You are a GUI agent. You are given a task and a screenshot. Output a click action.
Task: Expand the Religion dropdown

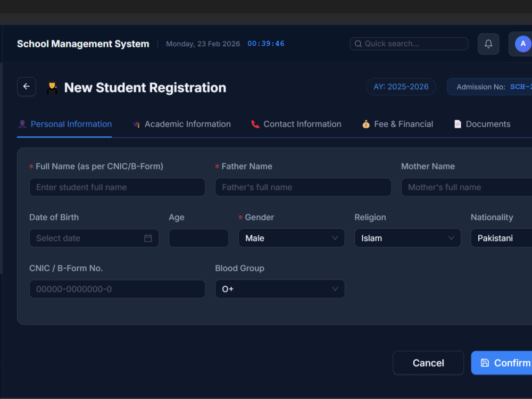(408, 238)
